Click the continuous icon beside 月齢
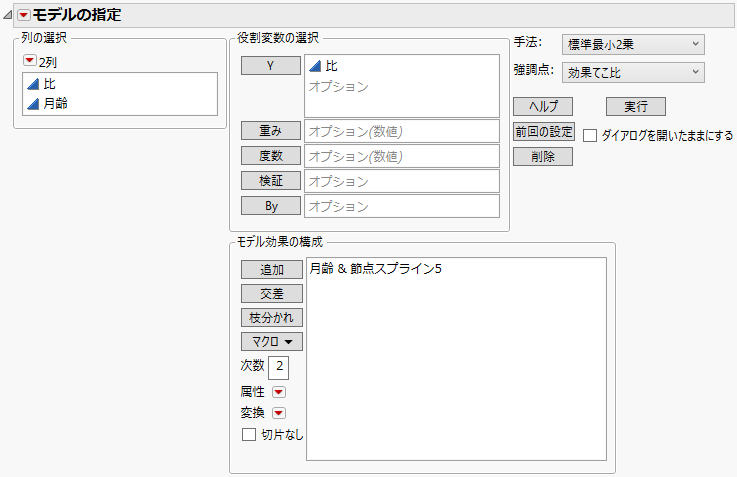This screenshot has height=477, width=737. [x=33, y=104]
